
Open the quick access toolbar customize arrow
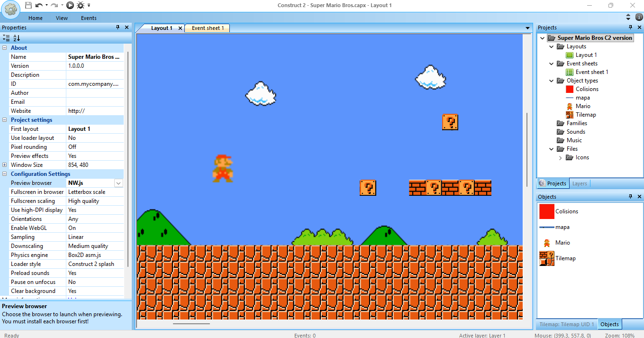pos(89,5)
